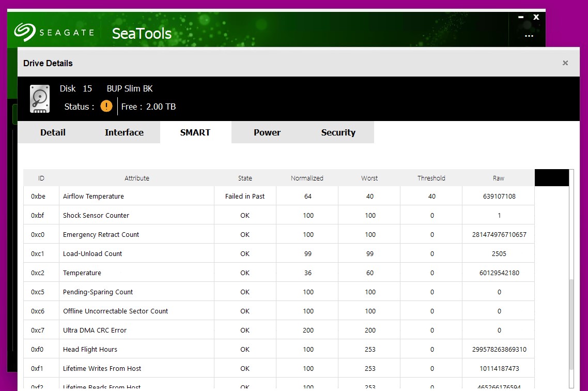Open the Interface tab
This screenshot has height=391, width=588.
coord(124,132)
